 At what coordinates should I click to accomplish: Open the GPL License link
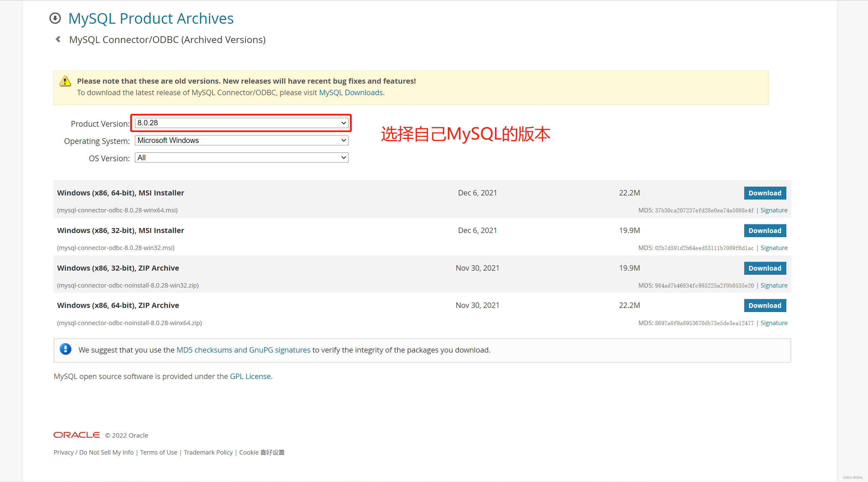coord(250,376)
